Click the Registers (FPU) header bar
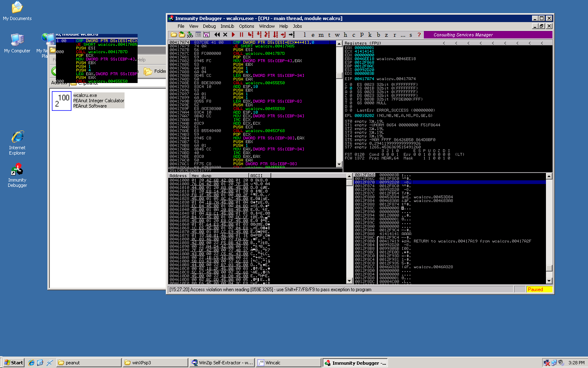588x368 pixels. point(448,43)
